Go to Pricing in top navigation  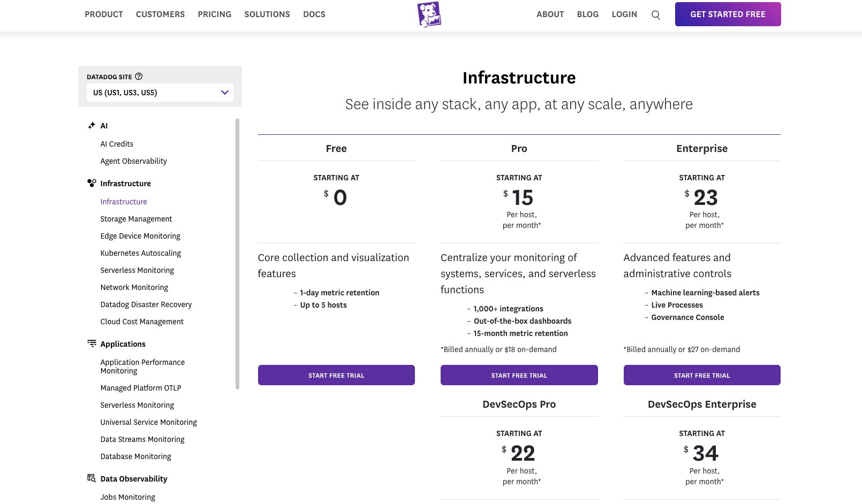[x=215, y=14]
